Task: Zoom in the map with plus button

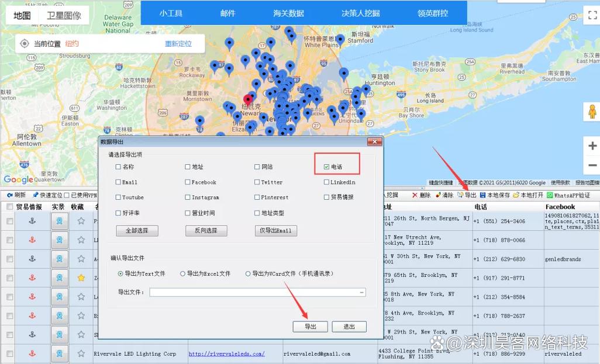Action: click(x=592, y=146)
